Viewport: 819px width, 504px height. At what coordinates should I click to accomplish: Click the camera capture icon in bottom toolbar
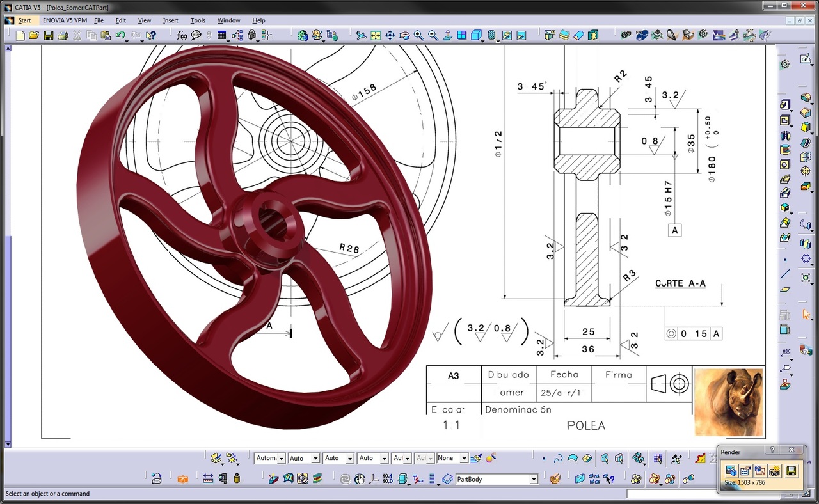[183, 478]
